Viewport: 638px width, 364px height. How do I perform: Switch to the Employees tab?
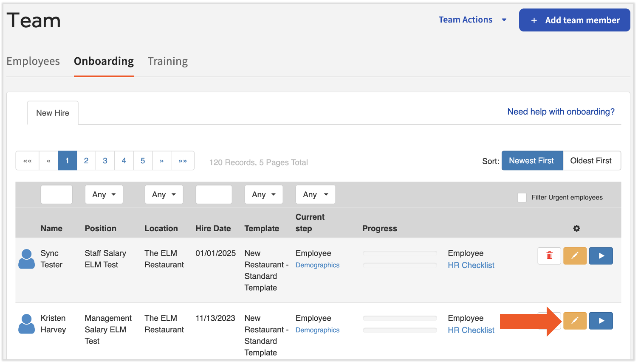click(x=33, y=61)
